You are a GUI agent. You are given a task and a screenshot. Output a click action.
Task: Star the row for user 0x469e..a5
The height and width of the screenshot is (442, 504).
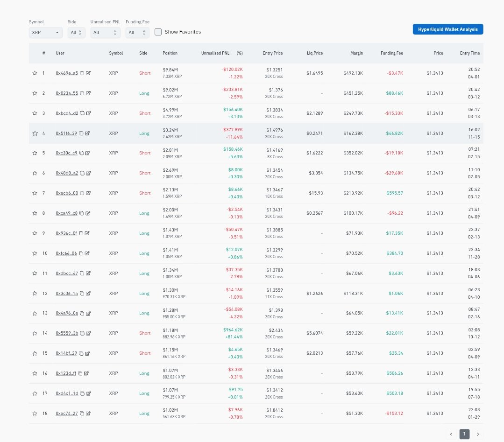click(35, 73)
